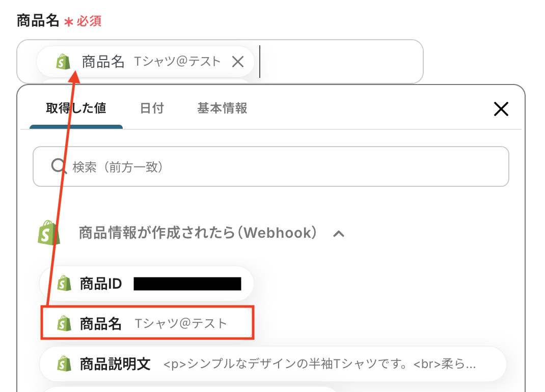Screen dimensions: 545x392
Task: Click the 商品名 field label above the input
Action: click(x=38, y=21)
